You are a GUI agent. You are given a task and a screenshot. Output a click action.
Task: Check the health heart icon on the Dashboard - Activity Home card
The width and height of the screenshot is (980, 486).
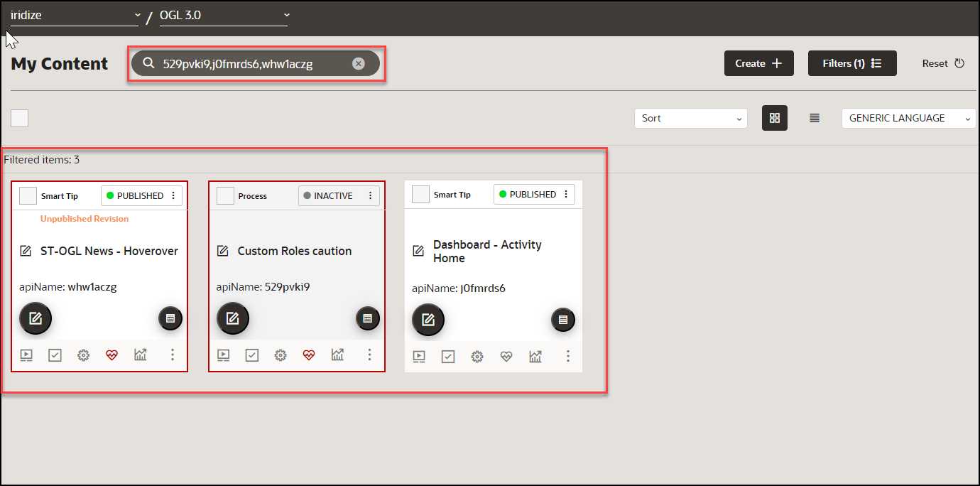(x=506, y=357)
